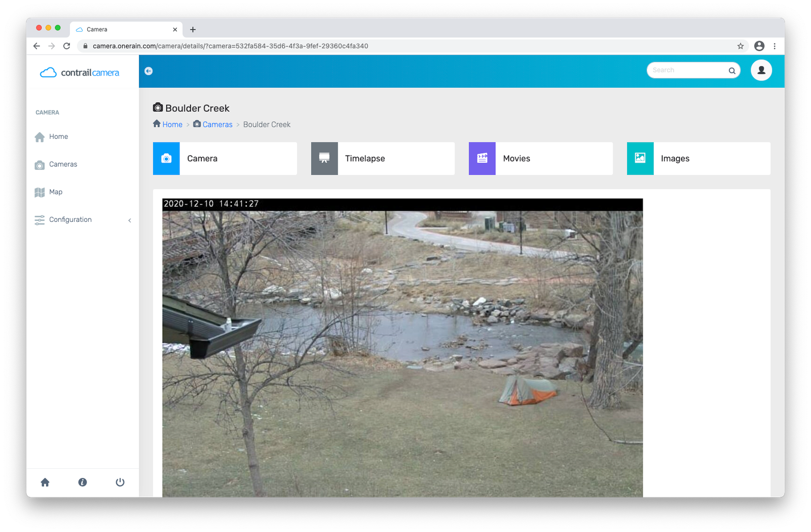The width and height of the screenshot is (811, 532).
Task: Open Map in the sidebar menu
Action: (x=56, y=192)
